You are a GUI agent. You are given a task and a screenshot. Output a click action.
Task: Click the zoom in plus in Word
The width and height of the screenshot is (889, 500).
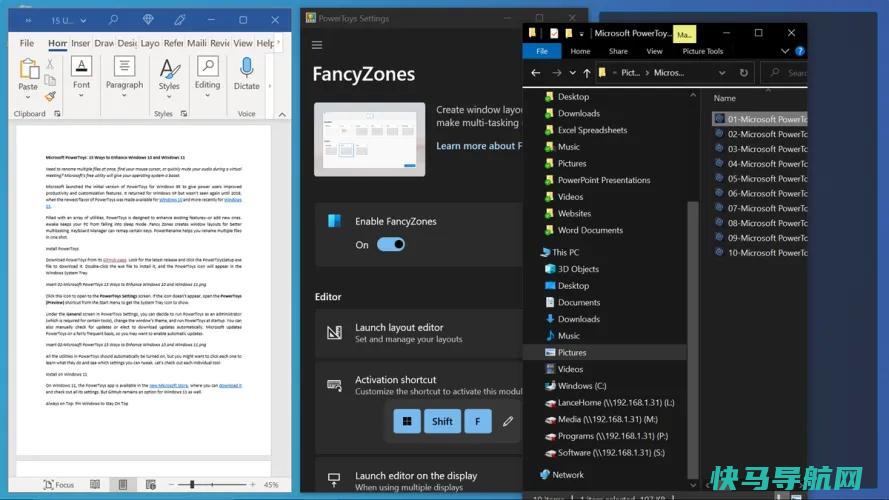pyautogui.click(x=252, y=485)
